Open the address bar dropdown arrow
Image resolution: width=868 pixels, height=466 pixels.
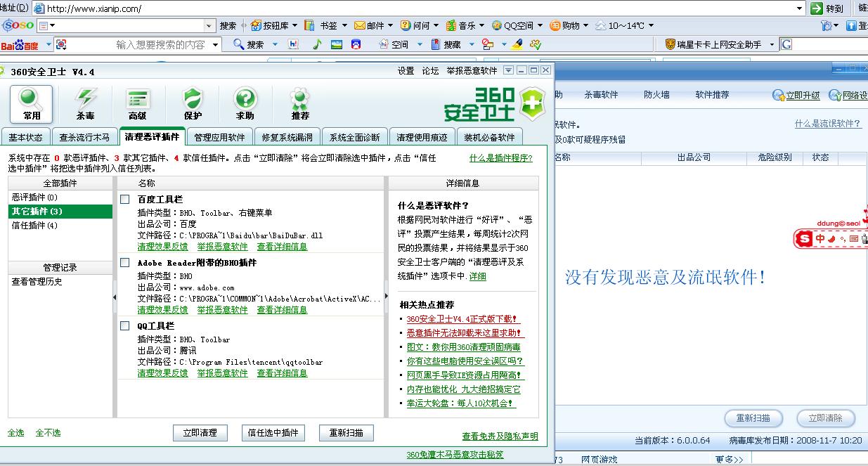(800, 8)
